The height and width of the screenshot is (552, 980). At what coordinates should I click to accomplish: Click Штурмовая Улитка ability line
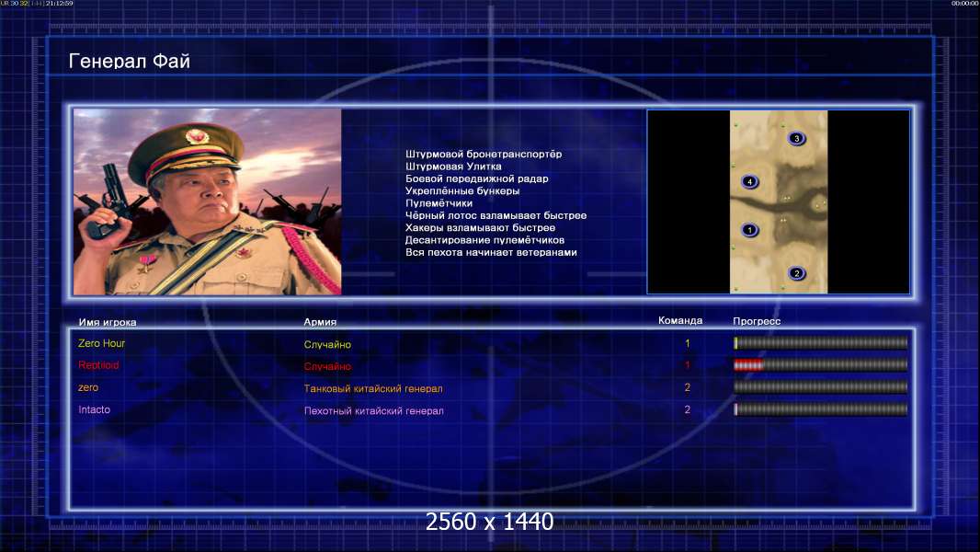click(453, 167)
